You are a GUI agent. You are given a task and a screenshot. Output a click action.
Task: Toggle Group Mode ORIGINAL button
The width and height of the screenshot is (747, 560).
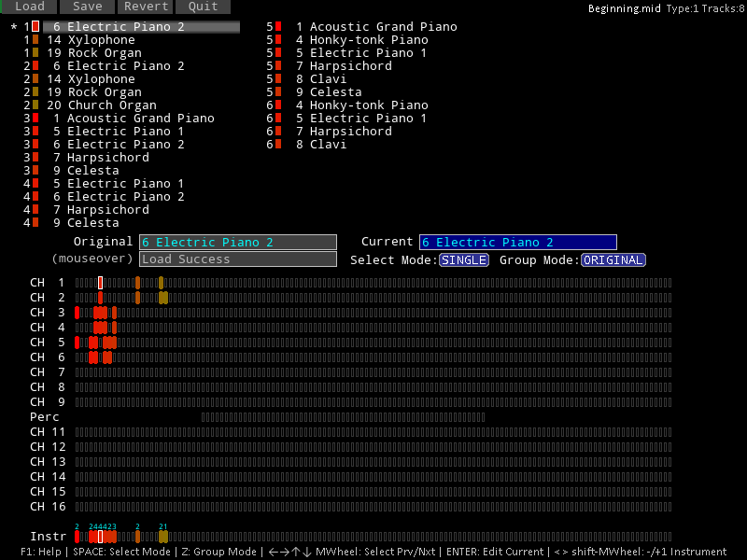(x=613, y=260)
